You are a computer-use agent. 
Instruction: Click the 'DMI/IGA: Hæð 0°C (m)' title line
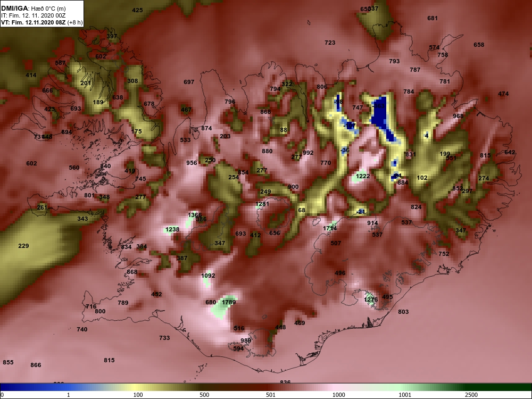[33, 9]
